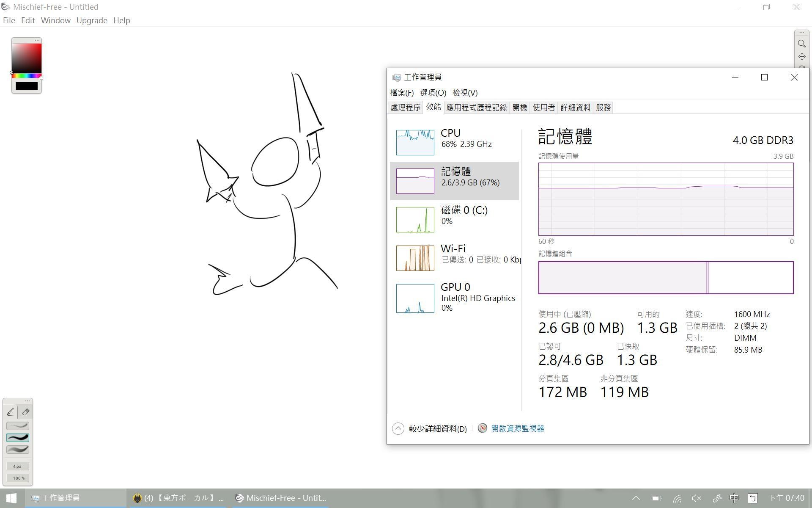
Task: Open Windows Ink Workspace tray icon
Action: (x=716, y=498)
